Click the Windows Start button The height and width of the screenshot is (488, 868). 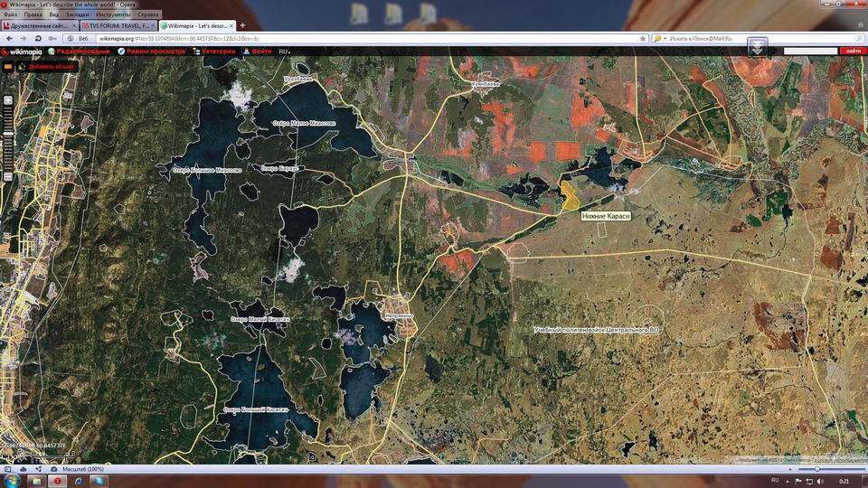[x=10, y=481]
